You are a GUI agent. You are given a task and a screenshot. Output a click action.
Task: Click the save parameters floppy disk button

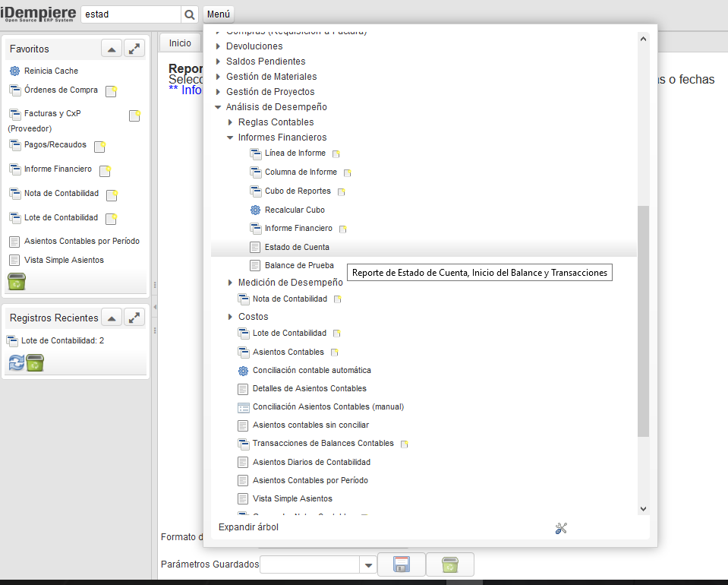click(402, 564)
